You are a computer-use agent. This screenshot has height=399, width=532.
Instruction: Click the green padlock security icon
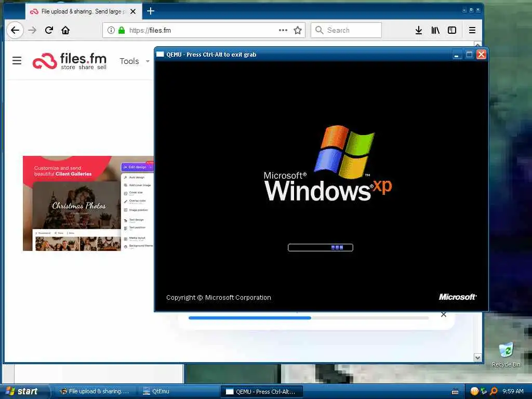122,30
